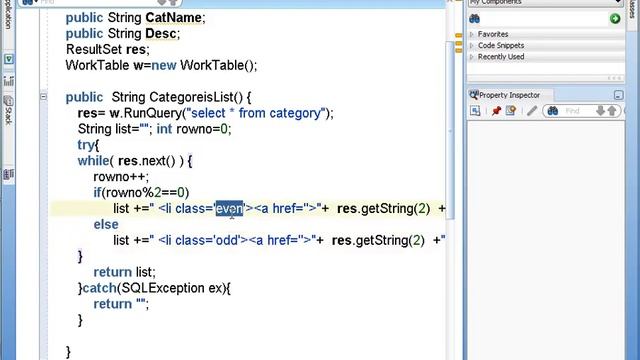Open the My Components dropdown
The image size is (640, 360).
click(x=545, y=2)
